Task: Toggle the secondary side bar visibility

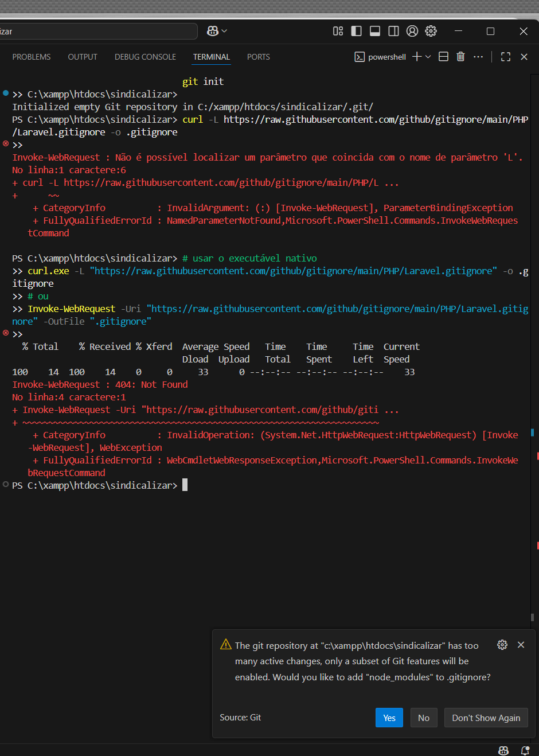Action: click(393, 31)
